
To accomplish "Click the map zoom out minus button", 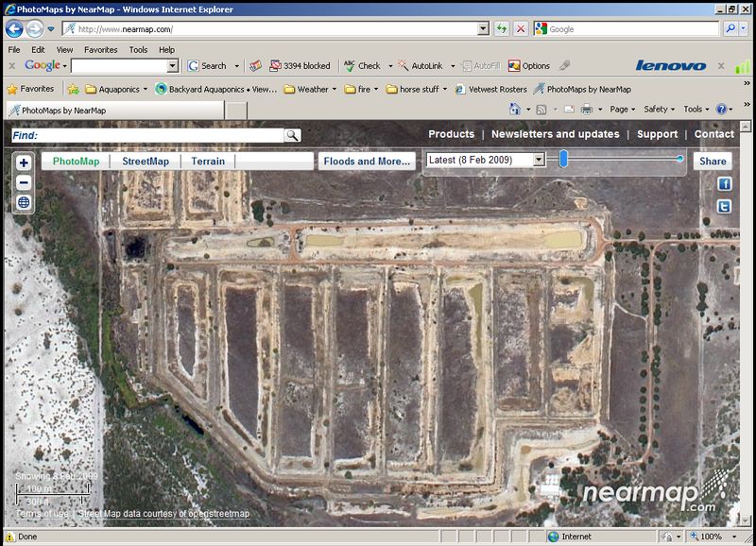I will pos(24,182).
